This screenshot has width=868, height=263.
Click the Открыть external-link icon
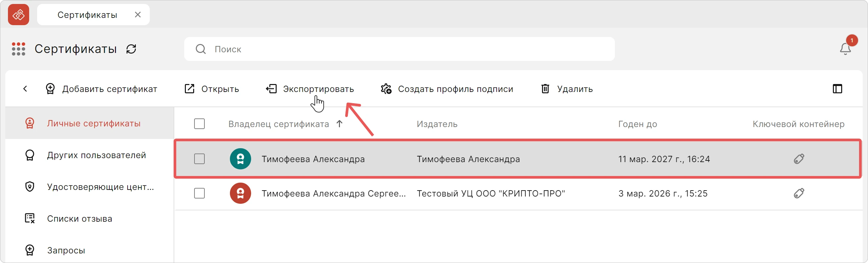click(190, 89)
